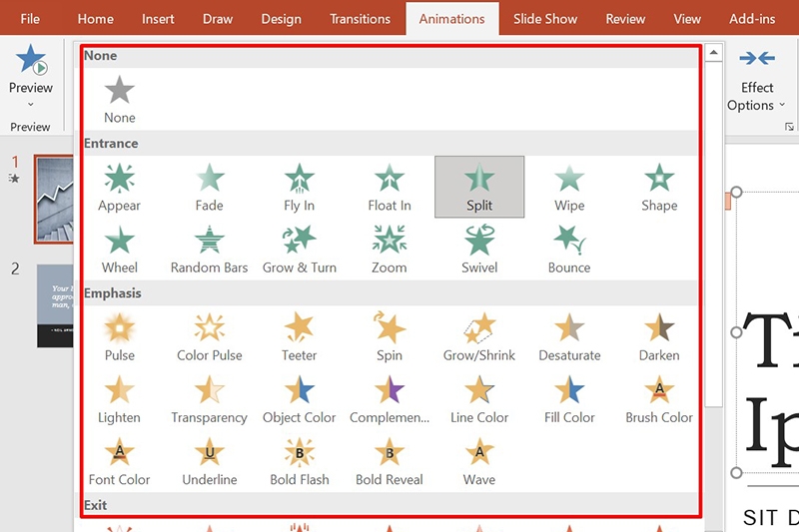Apply the Spin emphasis animation
The image size is (799, 532).
point(390,337)
